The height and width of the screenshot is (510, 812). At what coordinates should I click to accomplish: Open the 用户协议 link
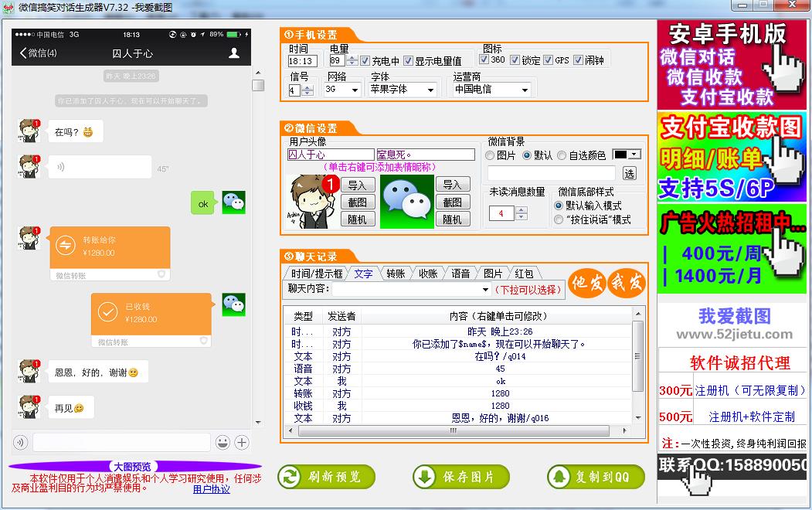pos(211,489)
